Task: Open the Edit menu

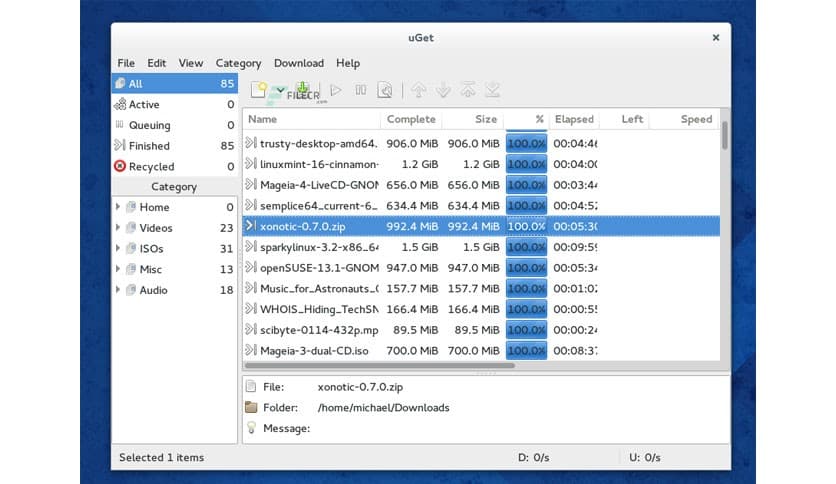Action: pos(157,63)
